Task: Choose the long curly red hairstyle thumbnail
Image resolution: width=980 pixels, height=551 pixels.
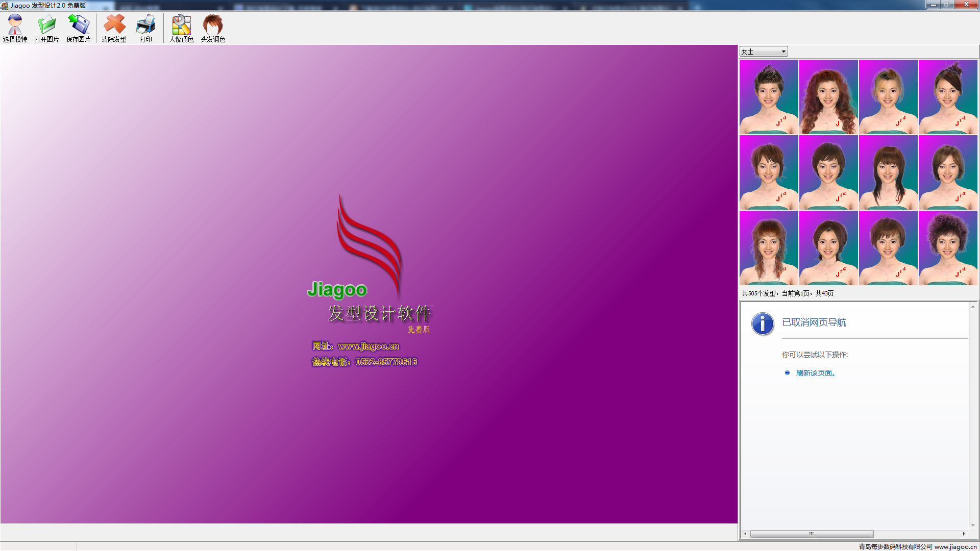Action: [828, 97]
